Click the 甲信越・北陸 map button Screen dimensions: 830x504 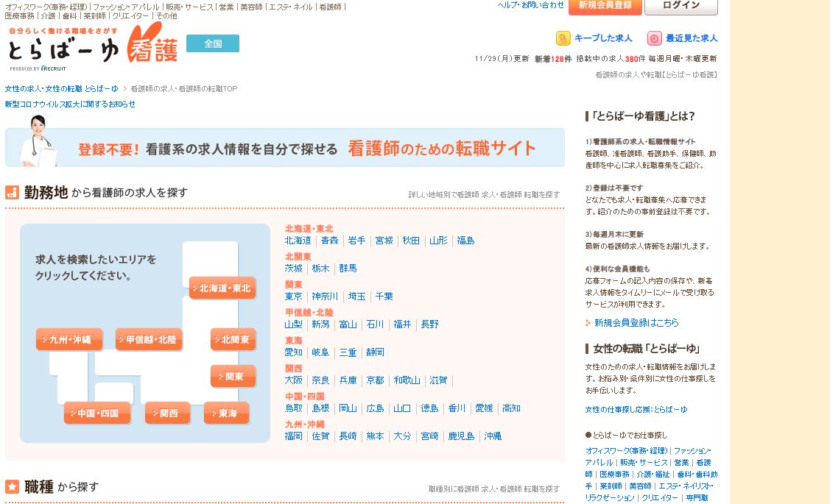[149, 339]
